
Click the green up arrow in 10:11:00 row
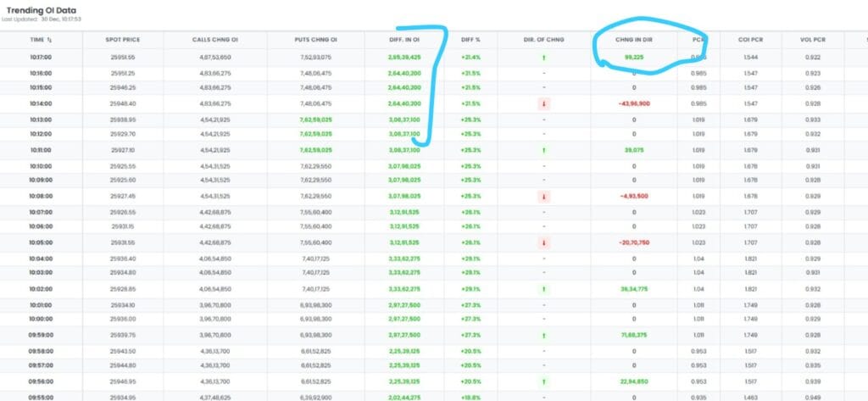(x=543, y=150)
